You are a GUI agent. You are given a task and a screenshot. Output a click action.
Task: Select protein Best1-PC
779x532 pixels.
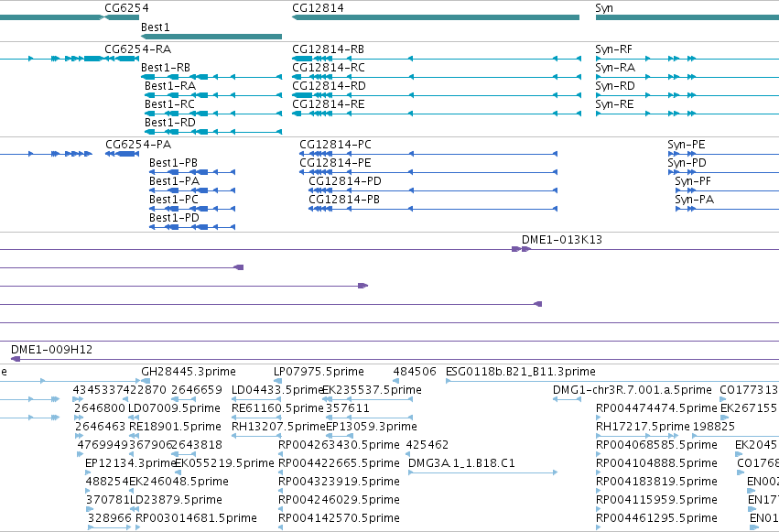174,200
